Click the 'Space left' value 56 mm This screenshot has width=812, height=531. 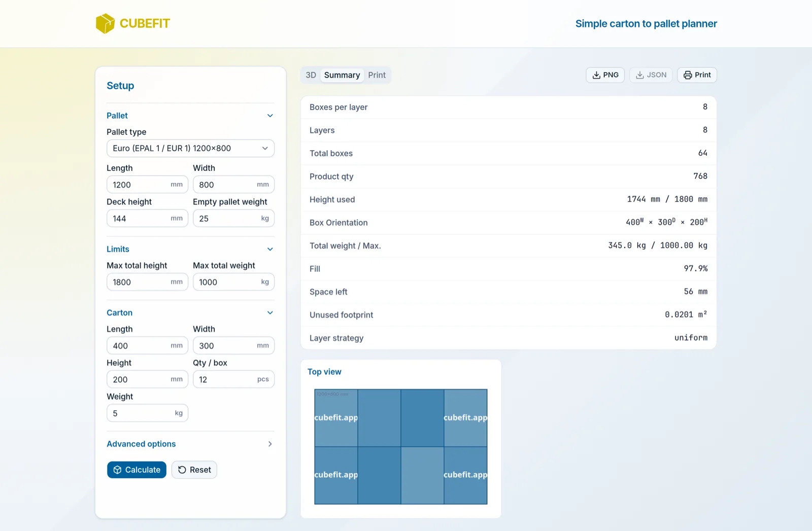[x=695, y=292]
